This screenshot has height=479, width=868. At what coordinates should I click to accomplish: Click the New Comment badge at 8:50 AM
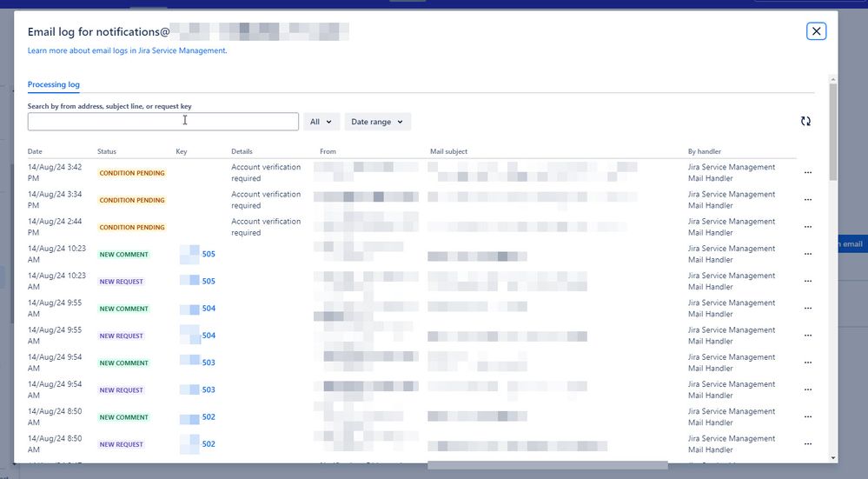[x=124, y=417]
